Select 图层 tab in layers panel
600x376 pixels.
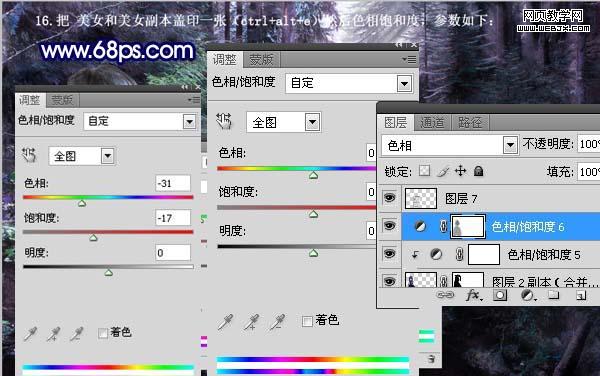click(x=396, y=123)
